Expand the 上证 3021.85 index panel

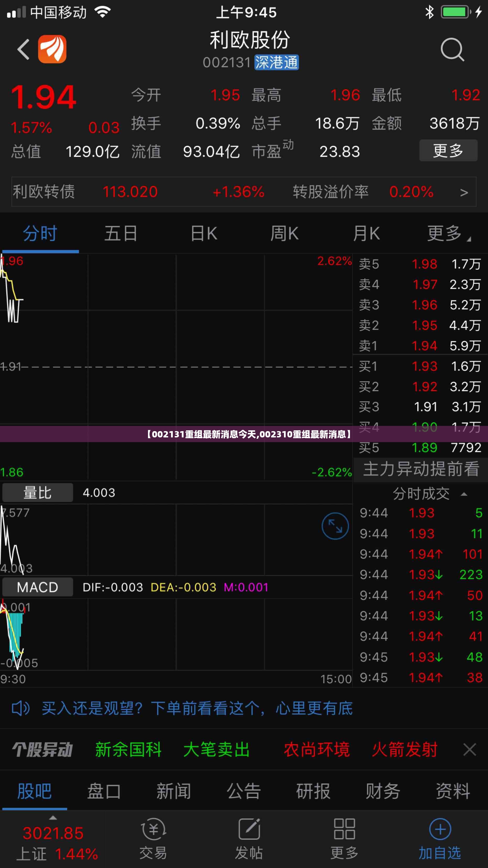(x=53, y=839)
